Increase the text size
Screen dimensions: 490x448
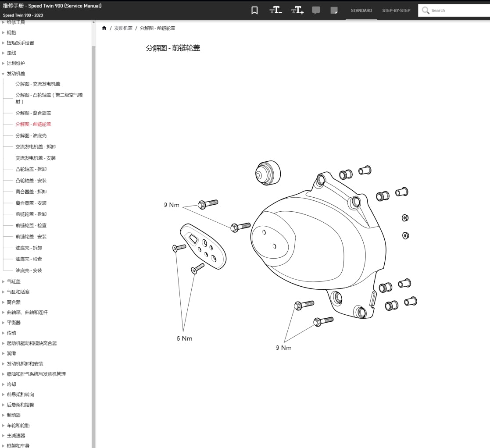pos(297,10)
